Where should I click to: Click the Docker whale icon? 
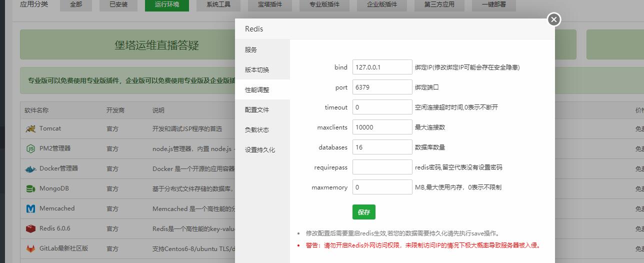(31, 169)
